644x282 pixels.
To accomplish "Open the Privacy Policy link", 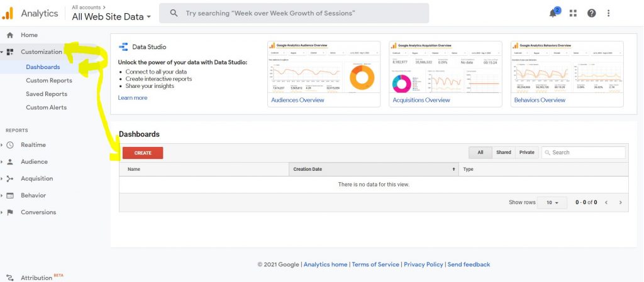I will (423, 265).
